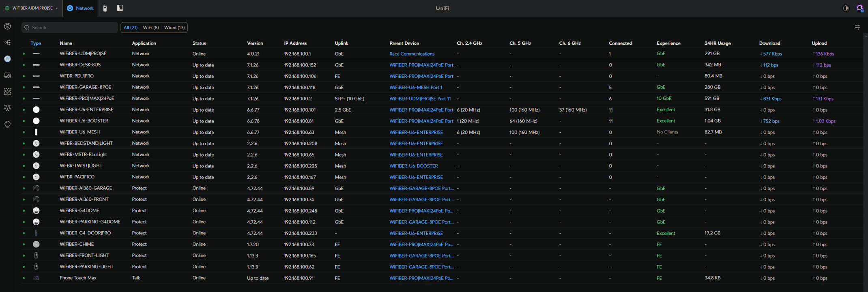Switch to the Talk phone app icon

click(x=120, y=8)
